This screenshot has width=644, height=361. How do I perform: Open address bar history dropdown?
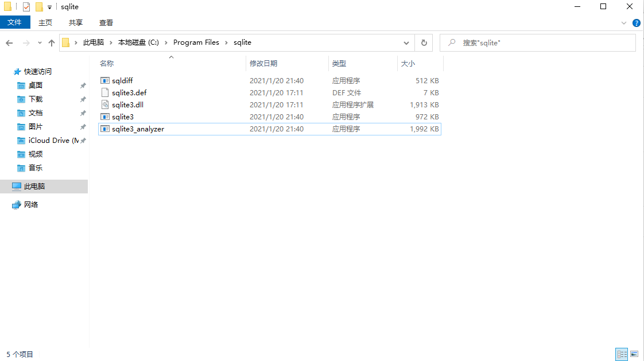point(406,42)
